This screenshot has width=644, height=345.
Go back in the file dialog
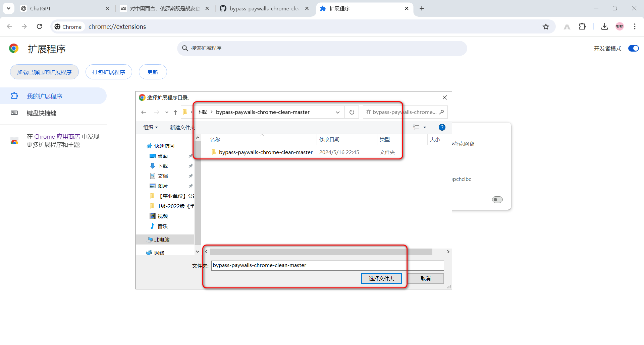(144, 112)
